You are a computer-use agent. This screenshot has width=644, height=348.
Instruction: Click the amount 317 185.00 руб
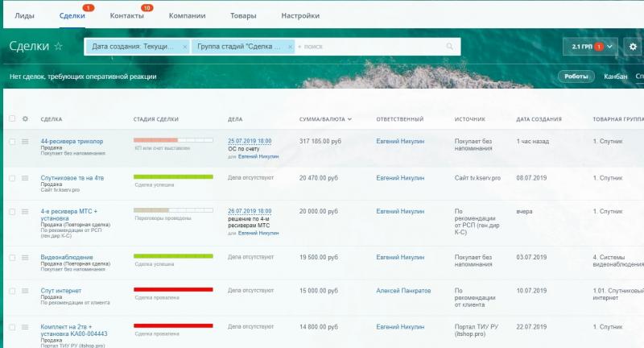[320, 141]
